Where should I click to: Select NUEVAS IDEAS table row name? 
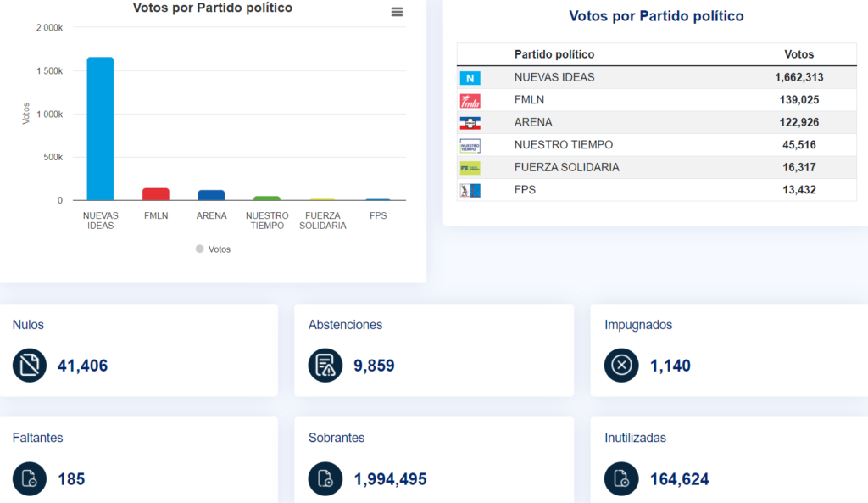click(554, 77)
